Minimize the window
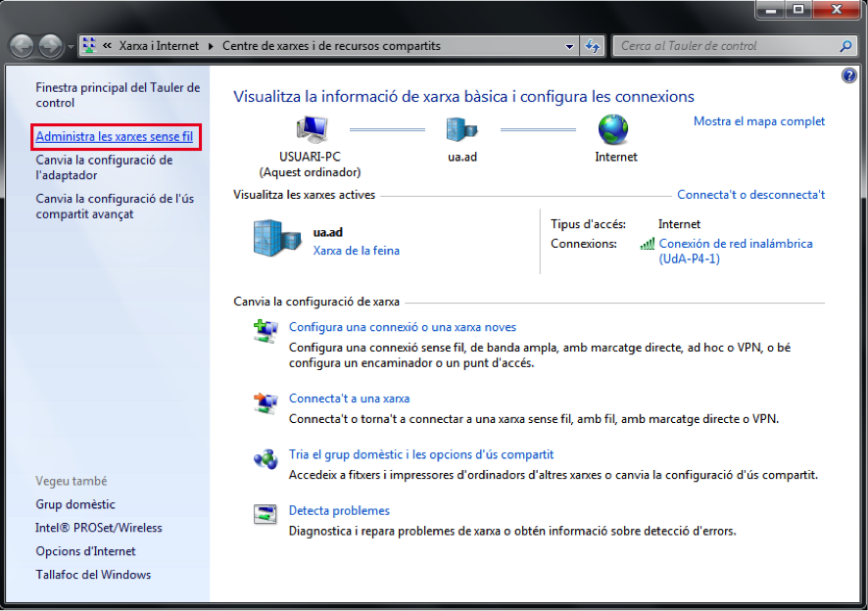The image size is (868, 611). pyautogui.click(x=771, y=9)
